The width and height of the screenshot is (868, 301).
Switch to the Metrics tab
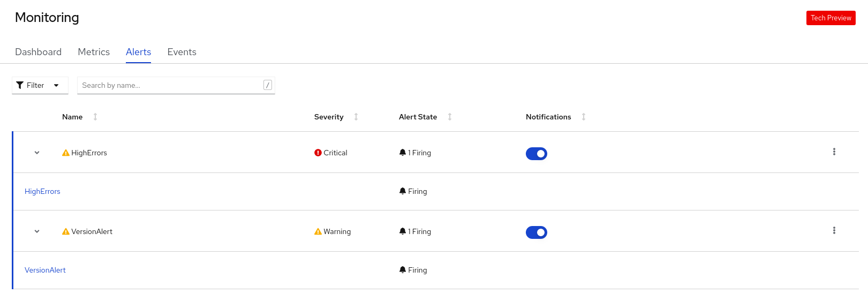pos(94,52)
